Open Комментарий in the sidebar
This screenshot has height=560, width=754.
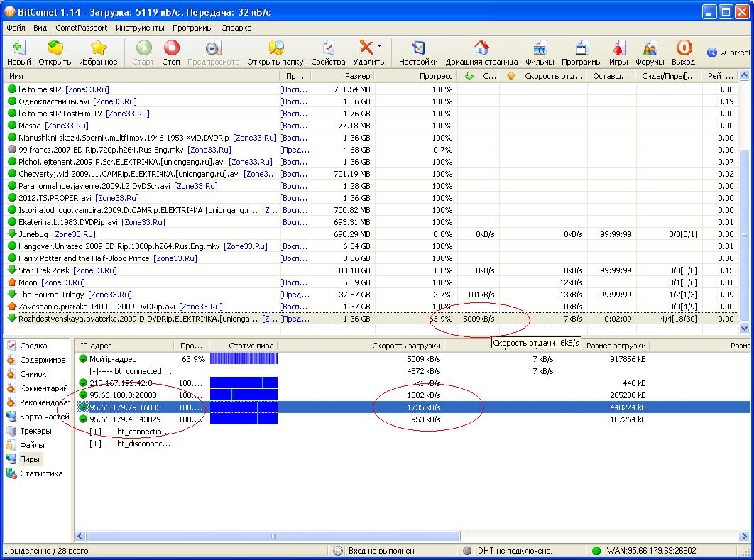pos(44,388)
